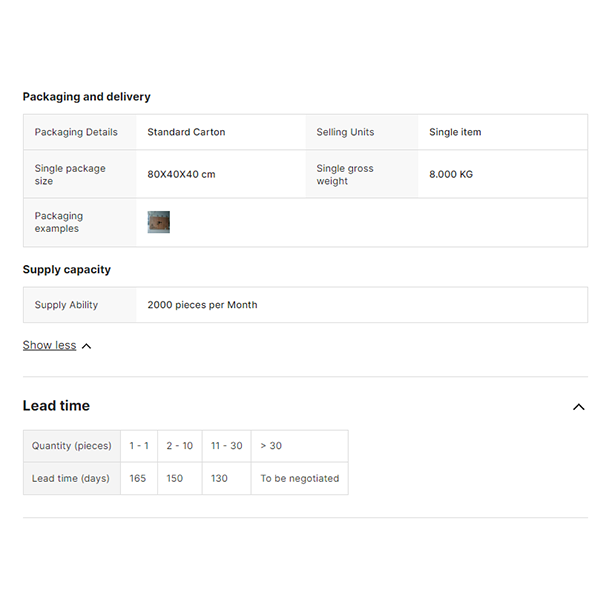
Task: Click the 8.000 KG gross weight value
Action: tap(451, 175)
